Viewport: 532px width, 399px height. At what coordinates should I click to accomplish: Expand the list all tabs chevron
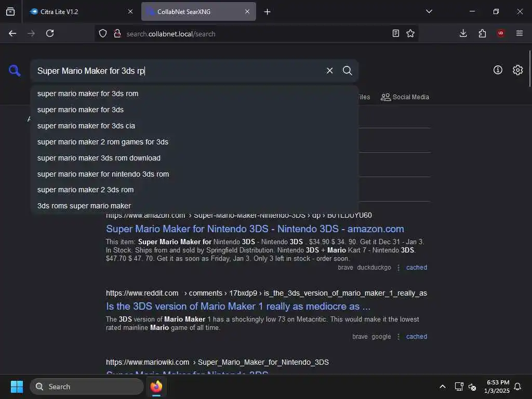(429, 11)
